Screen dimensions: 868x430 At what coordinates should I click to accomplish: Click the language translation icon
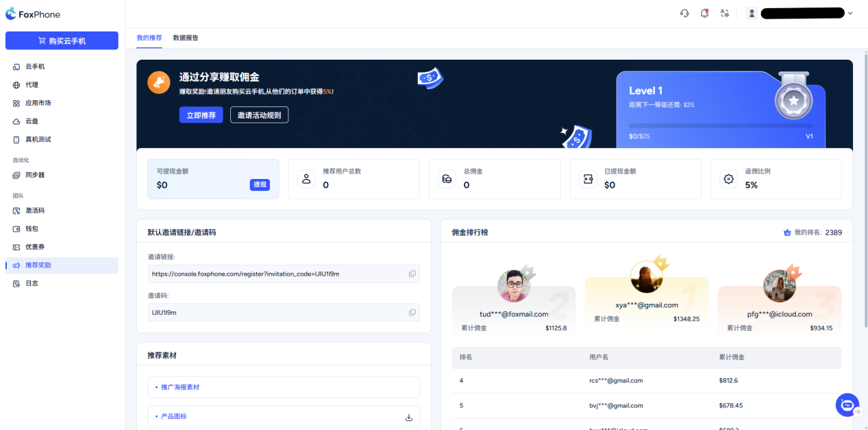(x=724, y=13)
